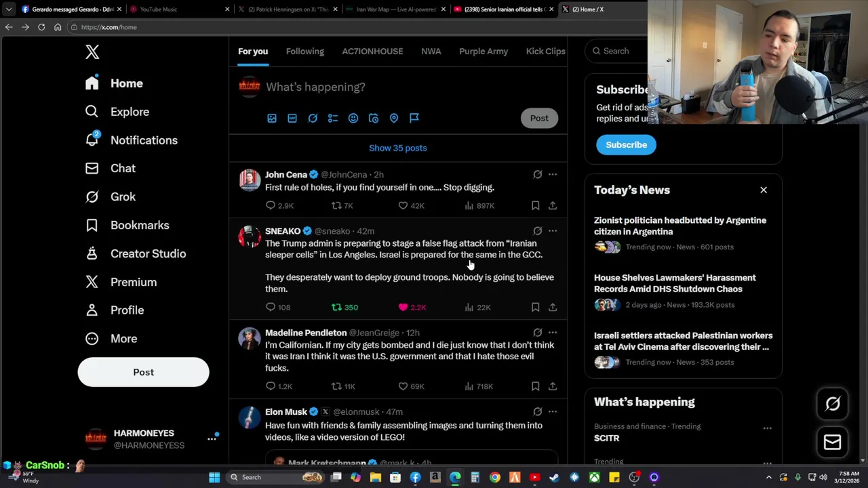Open Grok explain on SNEAKO's post
The image size is (868, 488).
click(x=537, y=231)
